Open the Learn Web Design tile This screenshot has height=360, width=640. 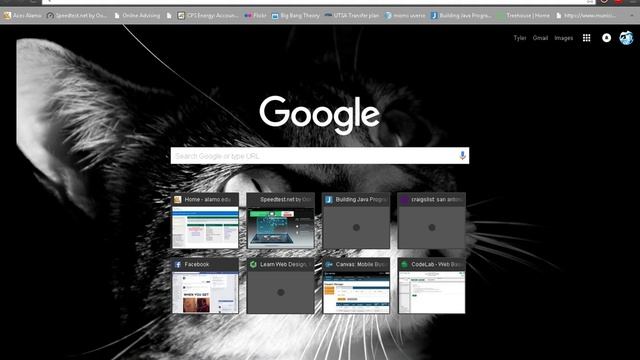(x=280, y=286)
